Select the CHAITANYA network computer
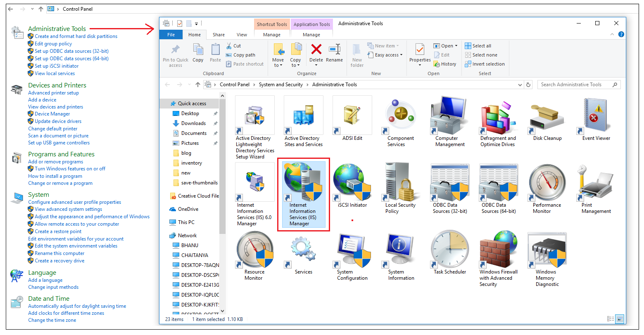The image size is (644, 335). pos(195,255)
